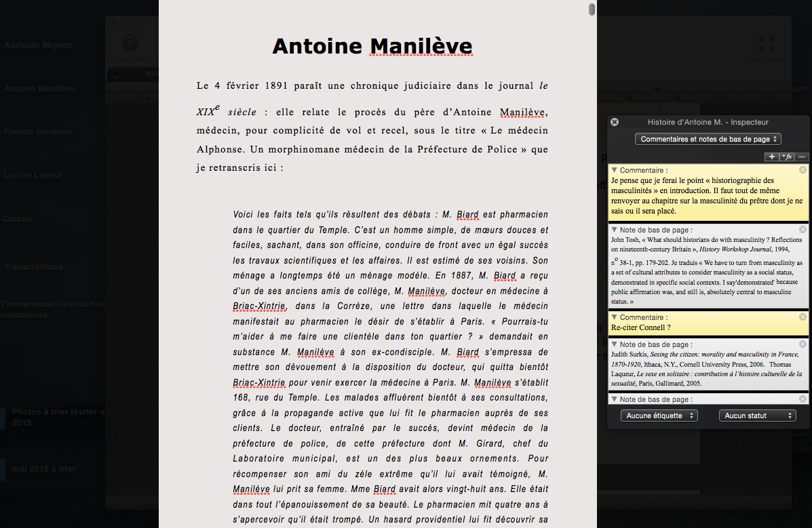The height and width of the screenshot is (528, 812).
Task: Open the 'Aucune étiquette' label dropdown
Action: [x=659, y=415]
